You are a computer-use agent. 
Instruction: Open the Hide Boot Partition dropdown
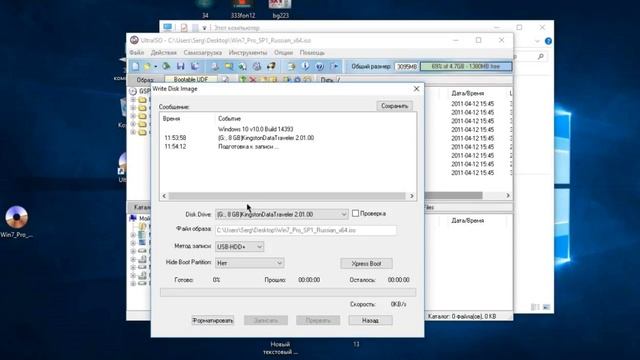click(x=249, y=263)
